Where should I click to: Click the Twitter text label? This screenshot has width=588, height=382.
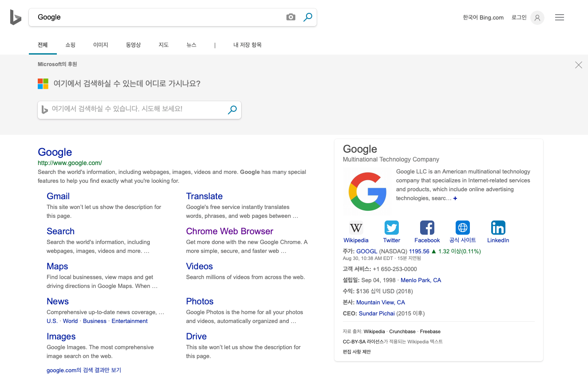tap(392, 240)
